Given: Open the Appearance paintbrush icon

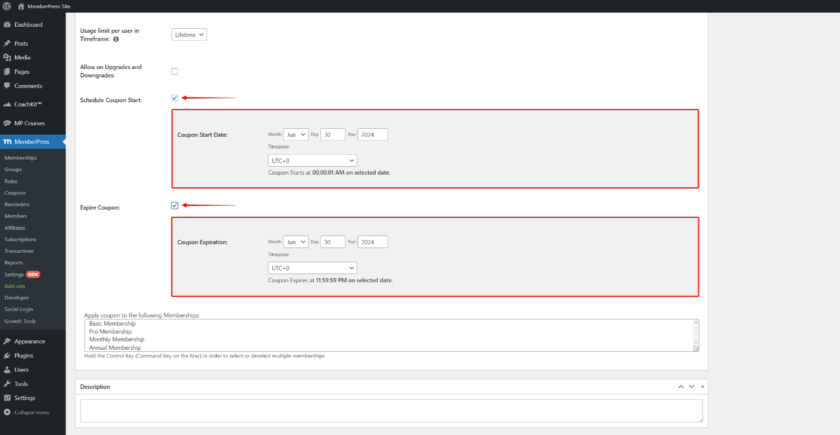Looking at the screenshot, I should pos(7,341).
